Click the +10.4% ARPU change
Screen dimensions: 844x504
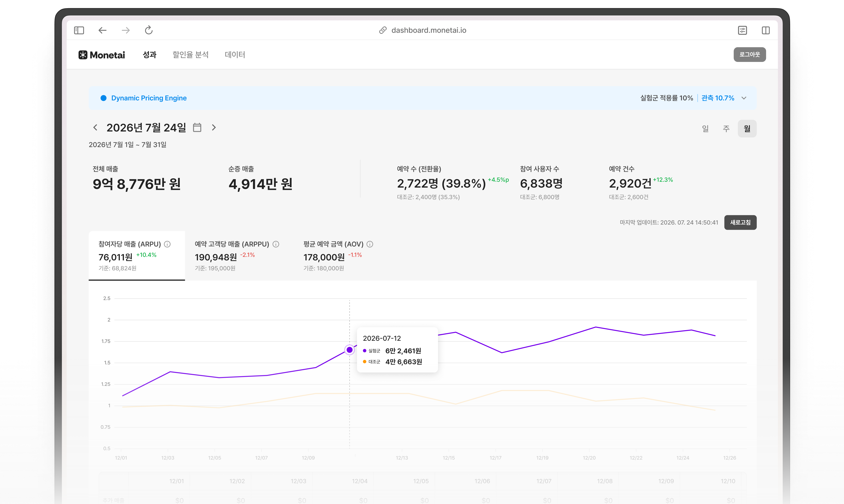pos(146,255)
